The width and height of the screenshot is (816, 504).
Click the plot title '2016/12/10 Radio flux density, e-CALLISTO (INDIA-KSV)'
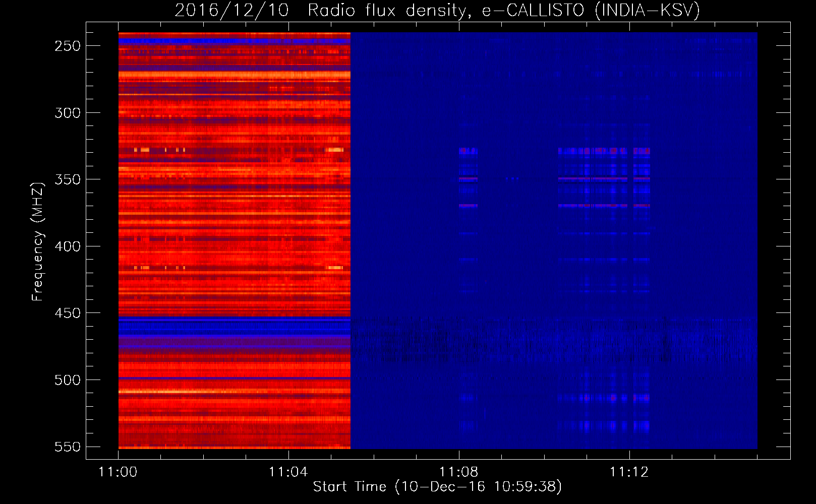(x=437, y=11)
